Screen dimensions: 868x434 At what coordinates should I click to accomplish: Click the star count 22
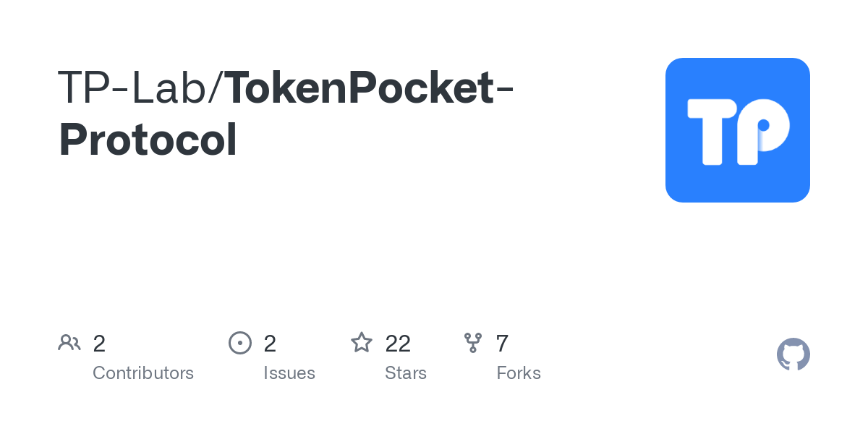click(398, 344)
